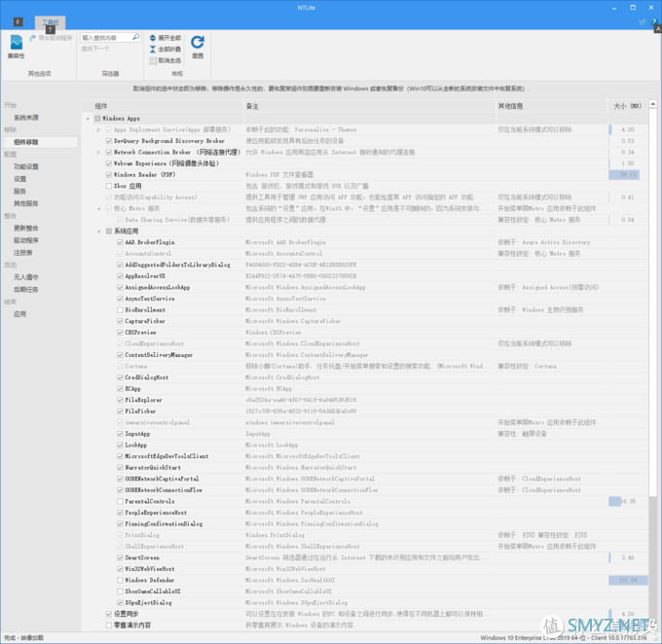662x644 pixels.
Task: Sort by the 组件 column header
Action: point(163,106)
